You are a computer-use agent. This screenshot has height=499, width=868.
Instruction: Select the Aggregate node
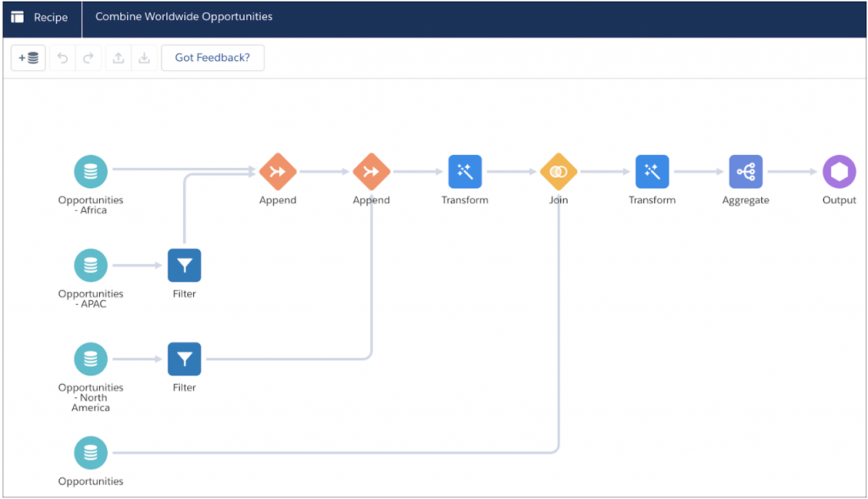(746, 171)
